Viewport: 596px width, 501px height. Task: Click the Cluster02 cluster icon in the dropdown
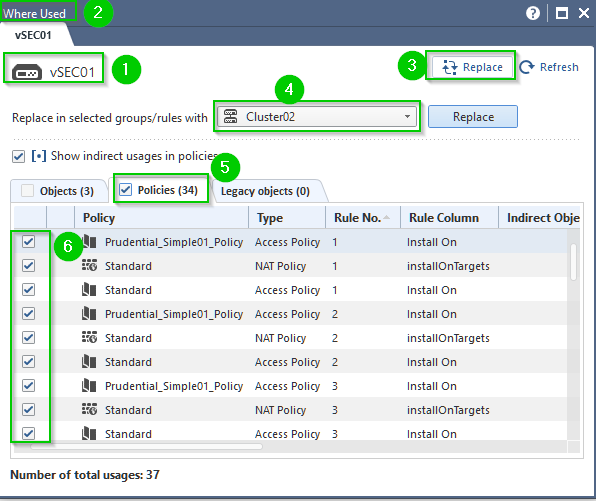pyautogui.click(x=230, y=116)
